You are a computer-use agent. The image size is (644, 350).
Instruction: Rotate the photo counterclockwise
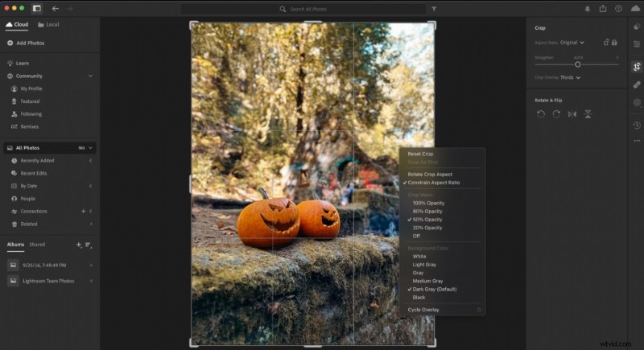point(541,114)
